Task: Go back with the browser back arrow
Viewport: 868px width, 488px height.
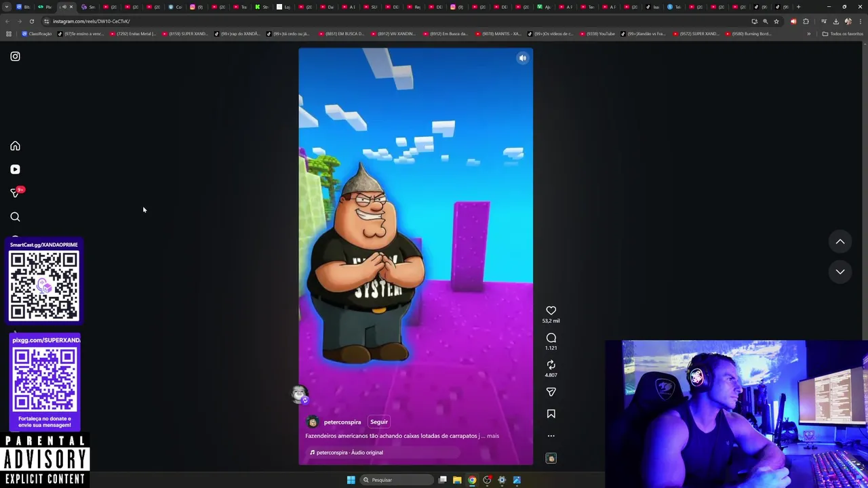Action: pyautogui.click(x=7, y=21)
